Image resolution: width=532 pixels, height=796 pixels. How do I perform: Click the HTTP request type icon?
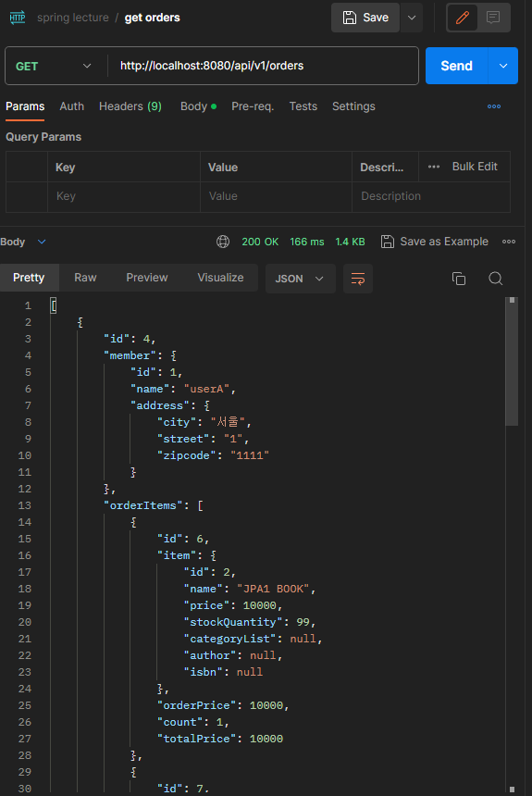point(18,18)
